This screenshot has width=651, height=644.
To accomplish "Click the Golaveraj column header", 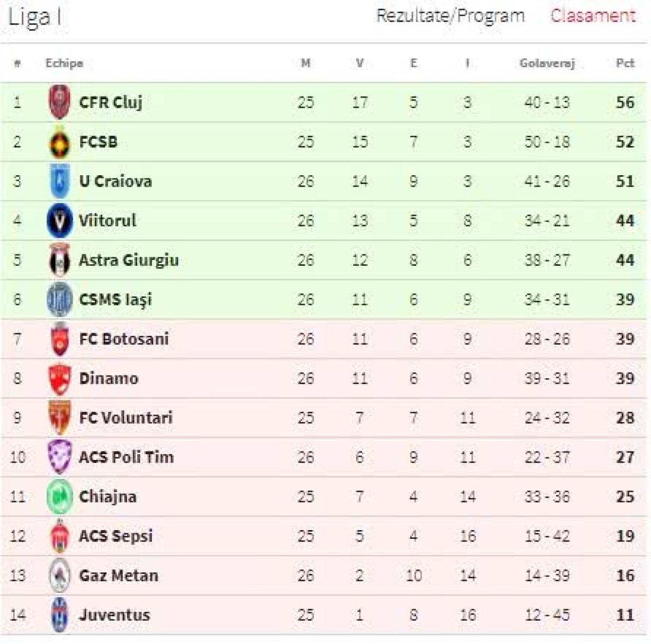I will click(547, 63).
